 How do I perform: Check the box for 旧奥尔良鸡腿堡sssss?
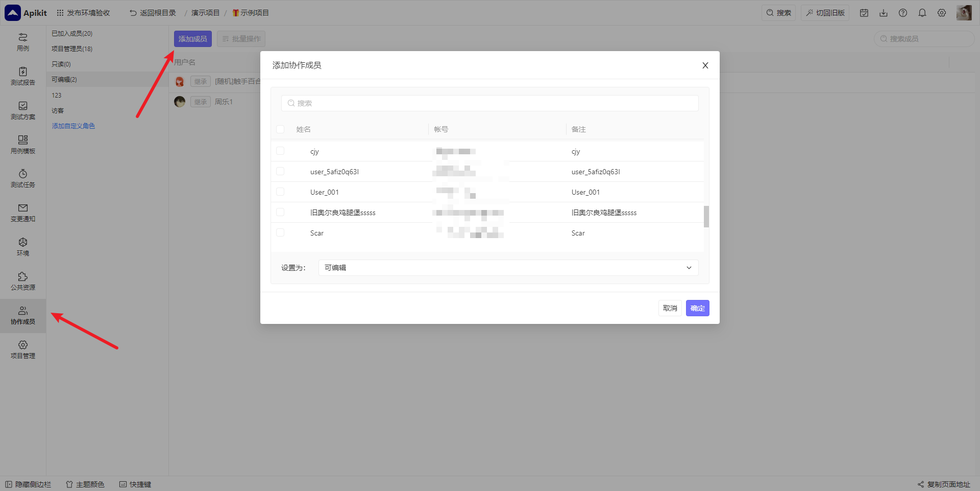(x=280, y=212)
